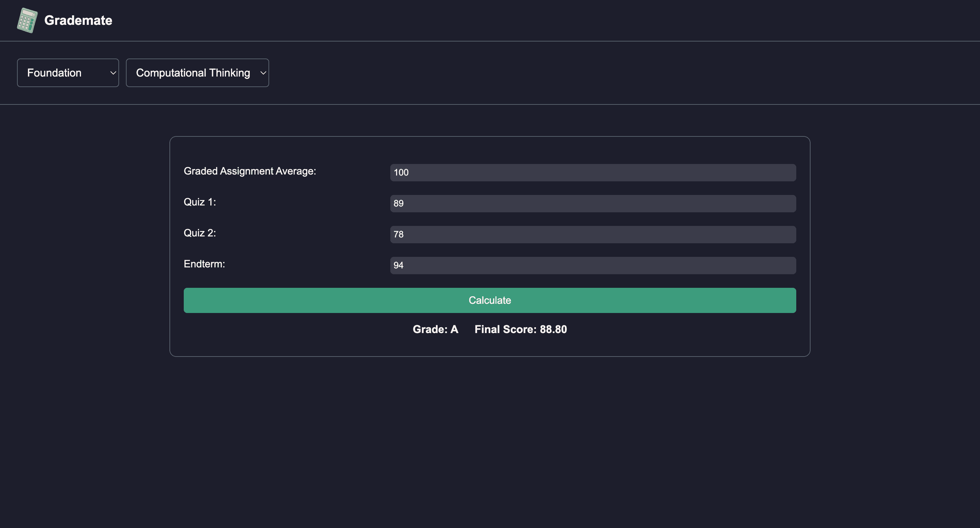Click the Final Score: 88.80 text
Image resolution: width=980 pixels, height=528 pixels.
[520, 329]
